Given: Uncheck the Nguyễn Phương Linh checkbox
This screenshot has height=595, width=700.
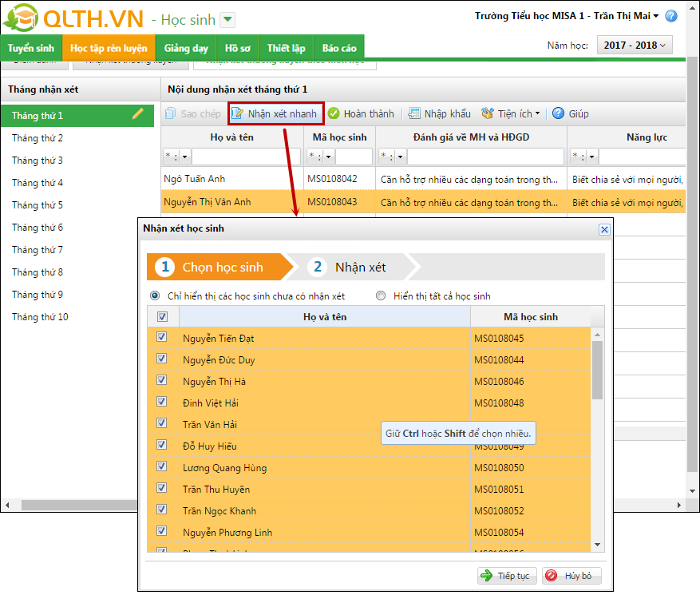Looking at the screenshot, I should tap(161, 530).
